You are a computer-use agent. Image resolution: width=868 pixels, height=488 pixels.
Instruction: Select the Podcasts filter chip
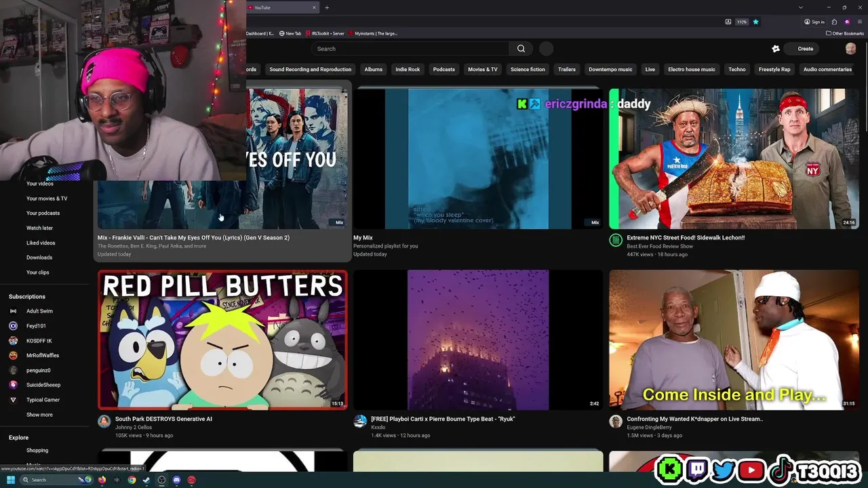444,69
